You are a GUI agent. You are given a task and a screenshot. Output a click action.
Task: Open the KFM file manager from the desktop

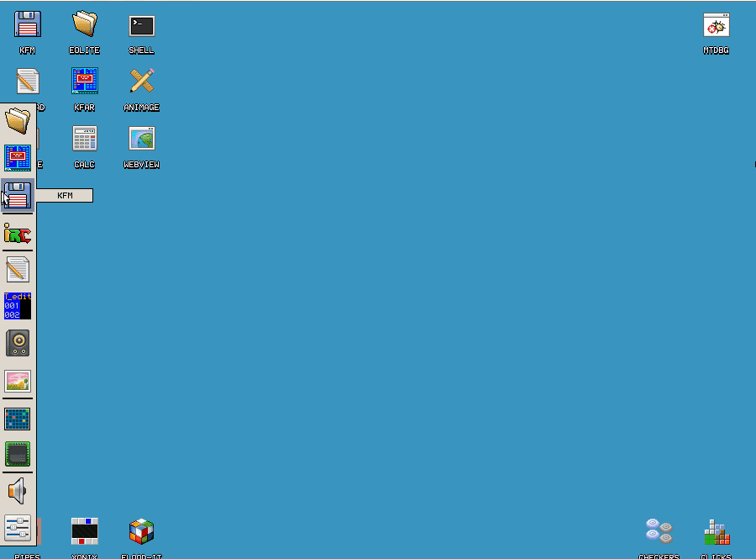coord(28,24)
